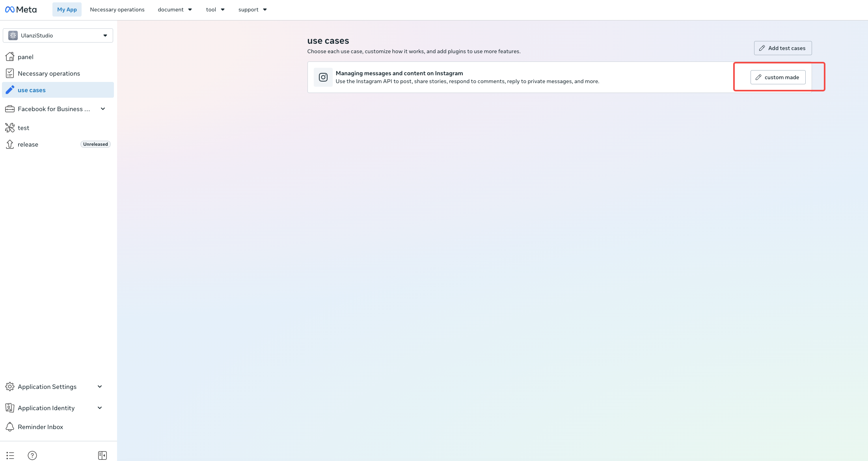Click the Application Settings gear icon
868x461 pixels.
[10, 387]
